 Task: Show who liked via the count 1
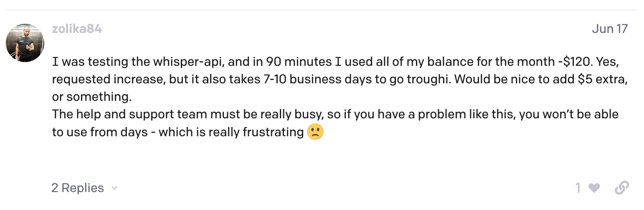(x=578, y=188)
